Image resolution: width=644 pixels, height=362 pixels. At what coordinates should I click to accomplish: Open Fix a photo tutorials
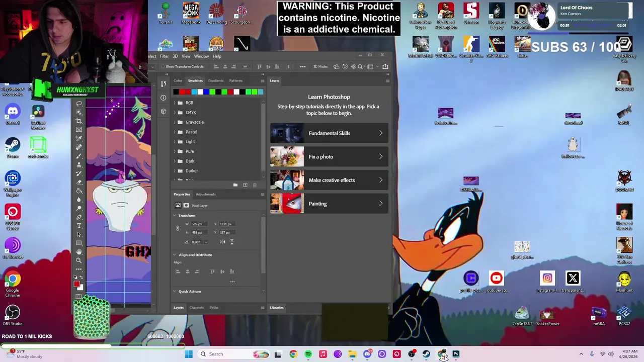[329, 157]
